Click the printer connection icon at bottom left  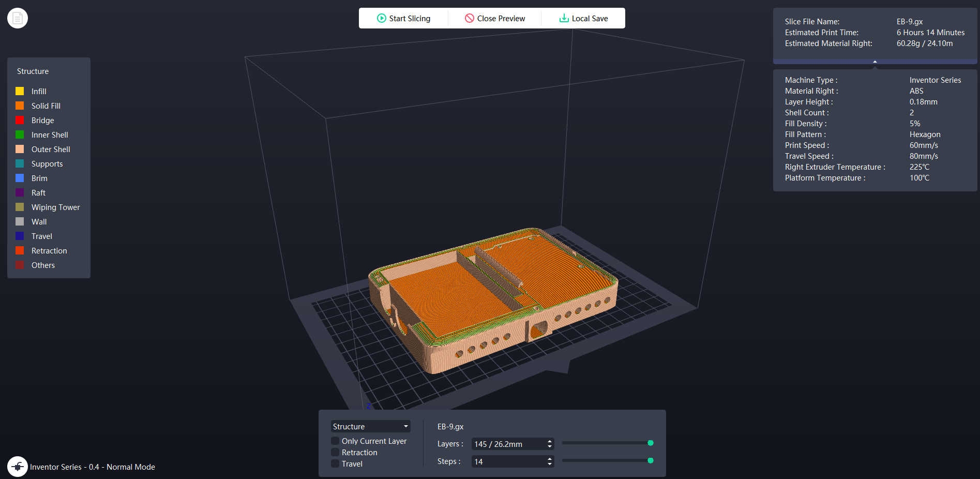click(18, 467)
